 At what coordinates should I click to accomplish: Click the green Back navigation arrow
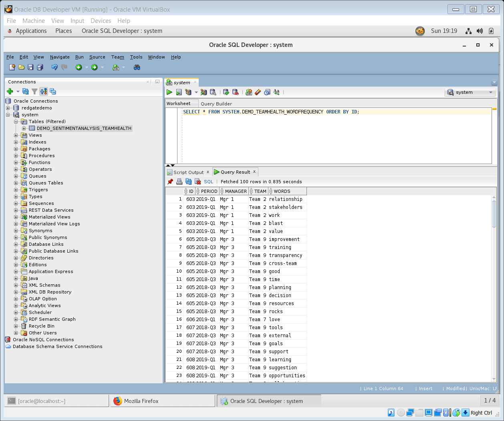[x=79, y=67]
